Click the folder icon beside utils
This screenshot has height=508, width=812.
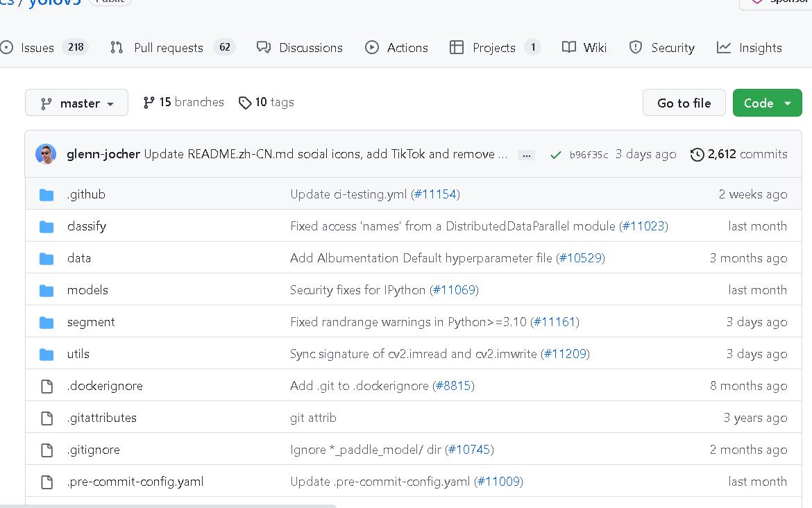coord(46,354)
